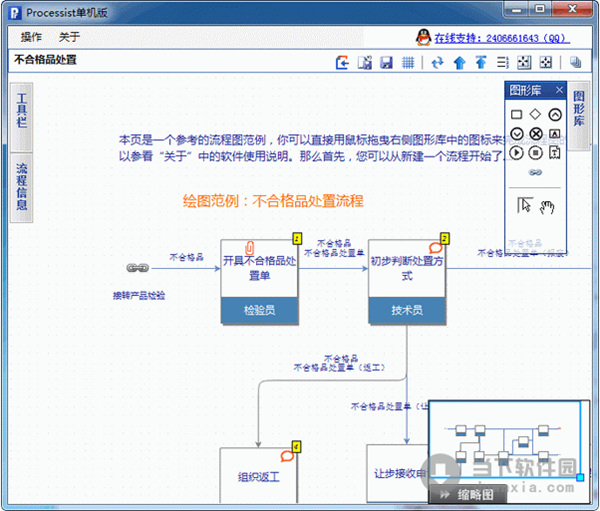Close the 图形库 floating panel
Image resolution: width=600 pixels, height=511 pixels.
(559, 90)
